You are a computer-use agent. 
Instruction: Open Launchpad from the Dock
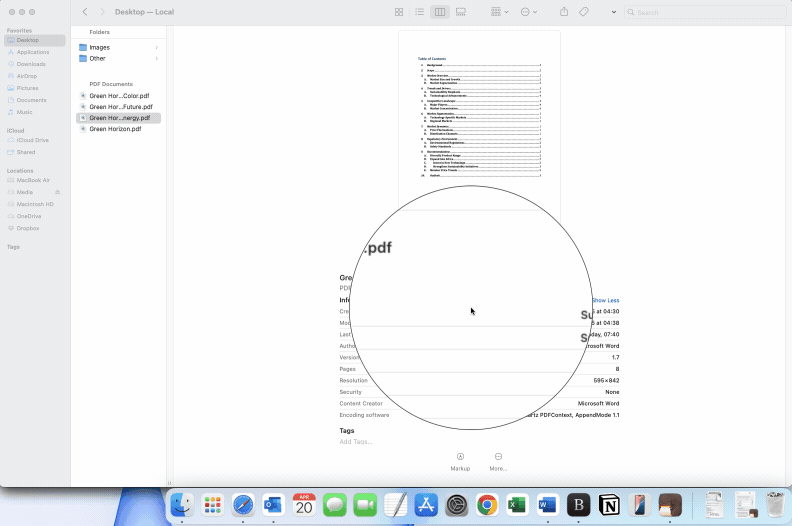tap(213, 505)
